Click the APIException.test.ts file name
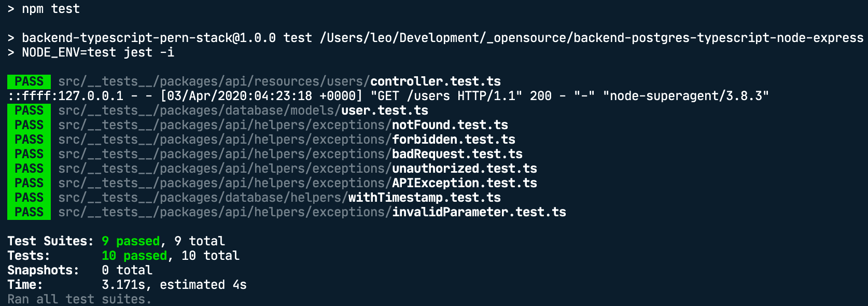Viewport: 868px width, 306px height. 464,183
